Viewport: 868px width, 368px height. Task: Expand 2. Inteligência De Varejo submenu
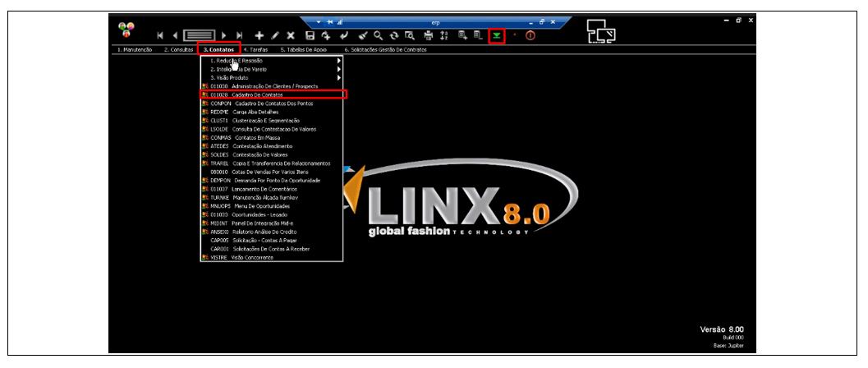pos(271,69)
